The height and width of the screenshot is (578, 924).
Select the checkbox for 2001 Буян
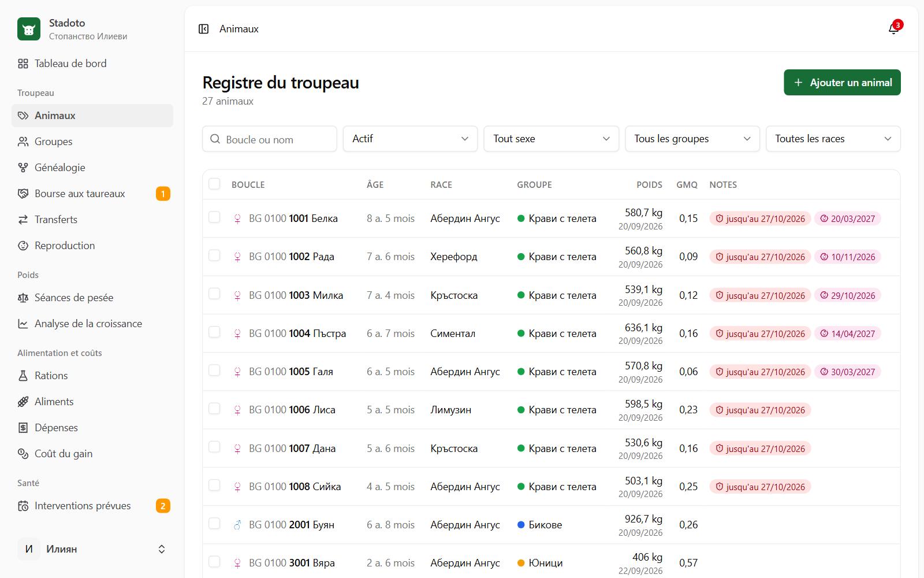click(x=214, y=524)
